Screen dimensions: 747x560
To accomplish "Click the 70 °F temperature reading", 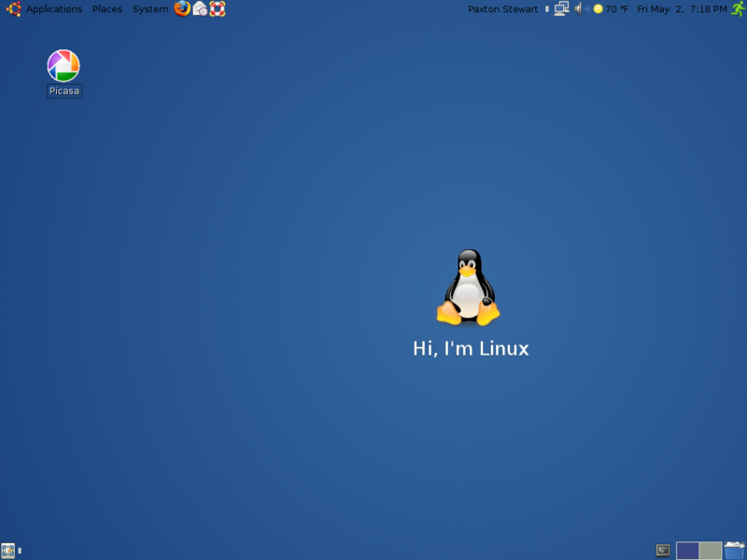I will 617,9.
